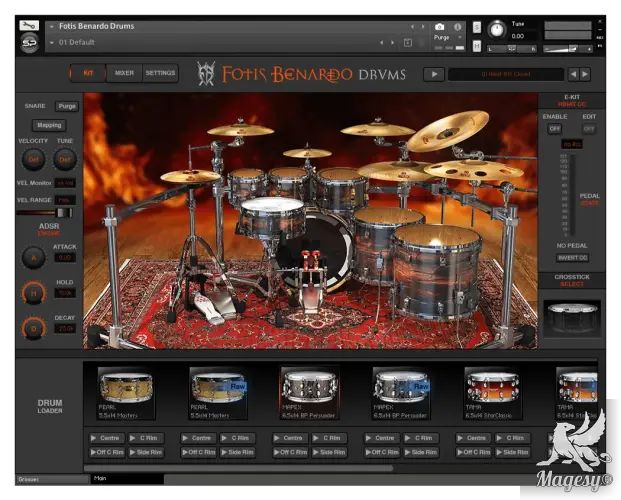The width and height of the screenshot is (621, 500).
Task: Toggle the M mute button
Action: click(x=477, y=46)
